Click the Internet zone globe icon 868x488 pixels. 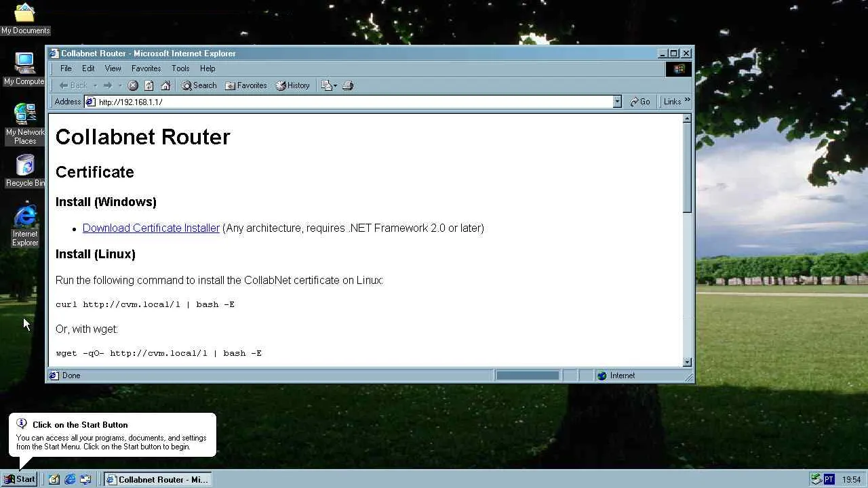601,375
